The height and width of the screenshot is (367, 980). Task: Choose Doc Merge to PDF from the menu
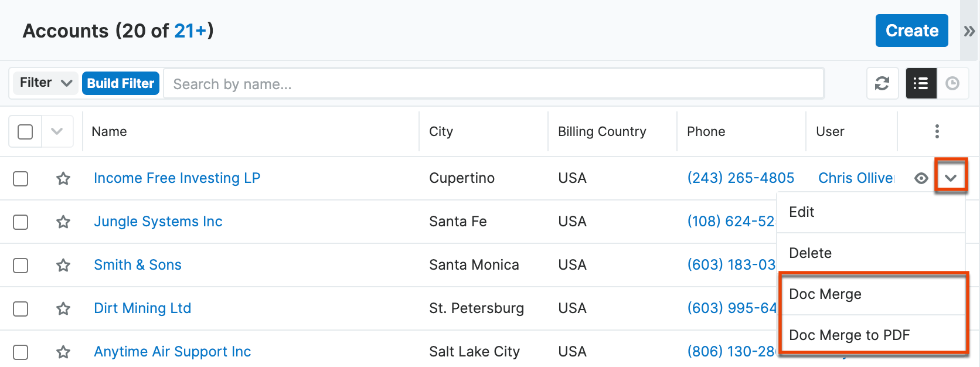pos(849,335)
